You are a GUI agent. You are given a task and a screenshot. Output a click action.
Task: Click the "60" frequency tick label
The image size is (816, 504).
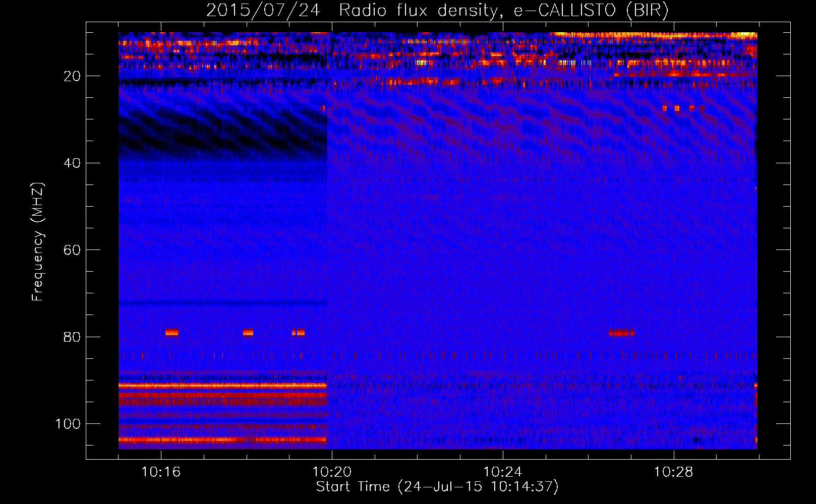tap(72, 250)
